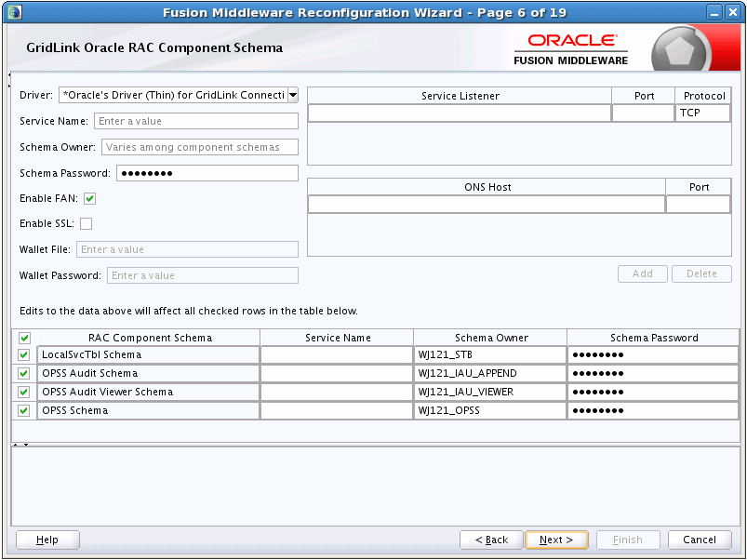
Task: Sort by Schema Owner column header
Action: tap(490, 338)
